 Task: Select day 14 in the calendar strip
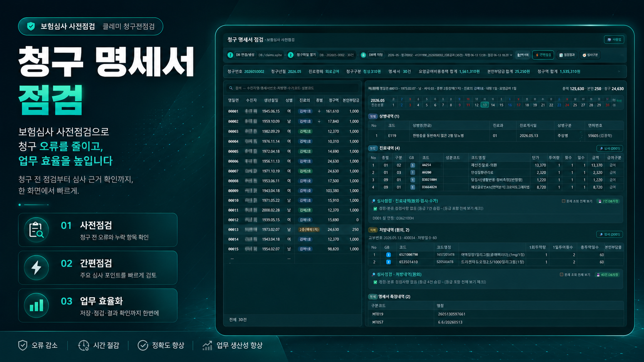pyautogui.click(x=493, y=105)
